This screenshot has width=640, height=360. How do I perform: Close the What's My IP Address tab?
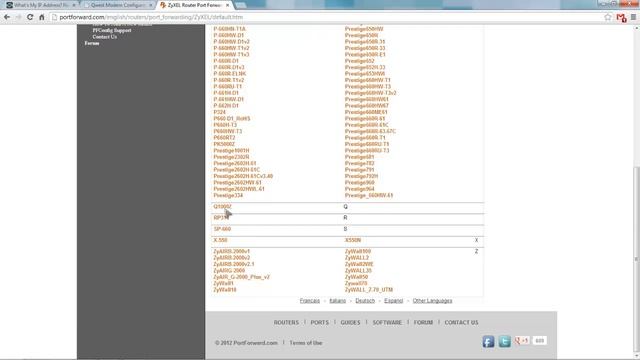74,5
